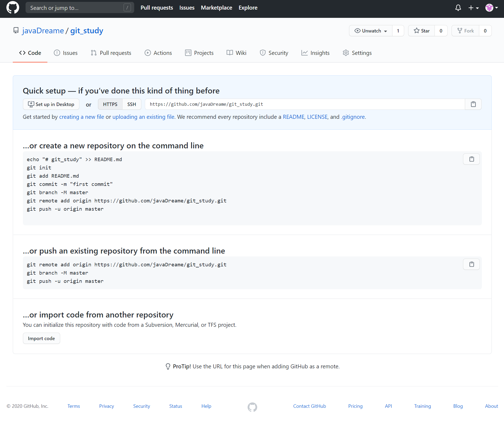
Task: Open Issues in the top navigation
Action: (187, 8)
